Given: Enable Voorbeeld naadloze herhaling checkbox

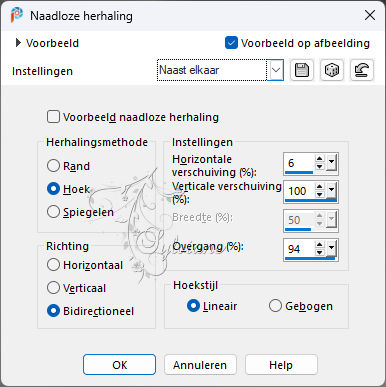Looking at the screenshot, I should click(53, 117).
